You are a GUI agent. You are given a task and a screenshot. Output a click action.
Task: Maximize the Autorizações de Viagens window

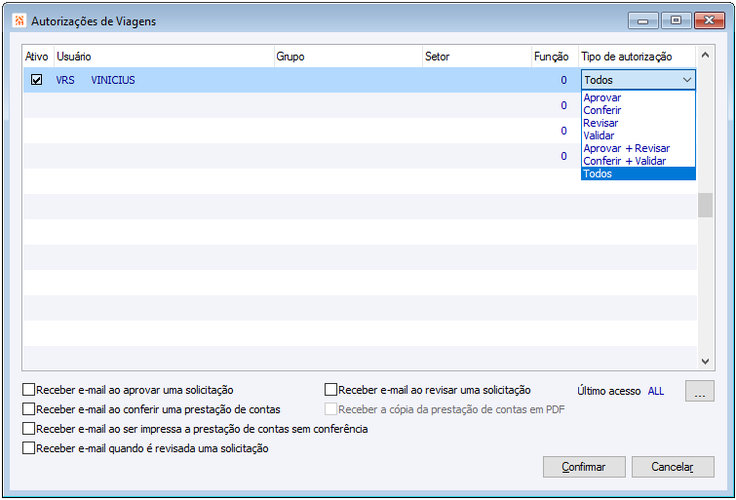coord(676,21)
